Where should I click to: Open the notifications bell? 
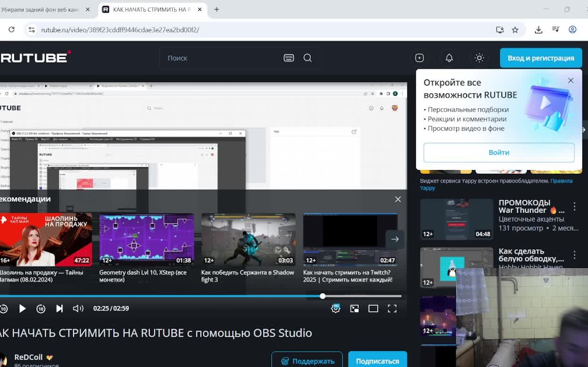[449, 58]
